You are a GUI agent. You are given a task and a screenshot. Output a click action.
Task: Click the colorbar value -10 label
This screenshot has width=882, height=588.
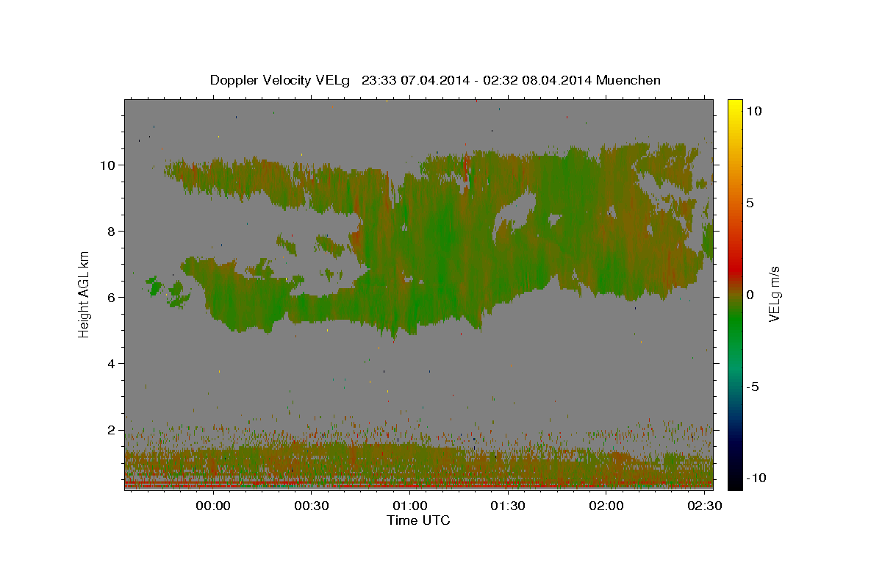(756, 478)
